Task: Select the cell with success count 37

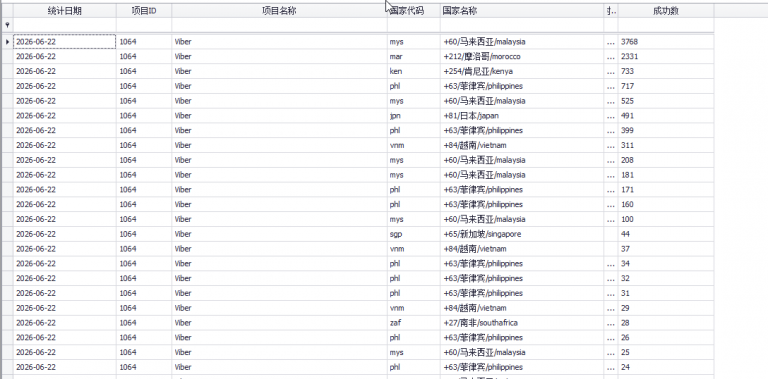Action: (x=666, y=249)
